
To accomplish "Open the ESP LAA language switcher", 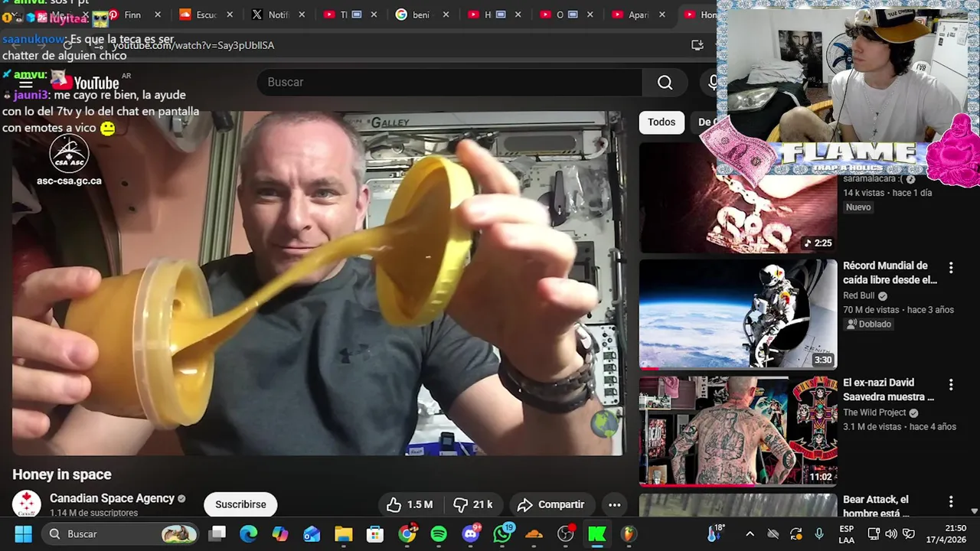I will click(846, 534).
